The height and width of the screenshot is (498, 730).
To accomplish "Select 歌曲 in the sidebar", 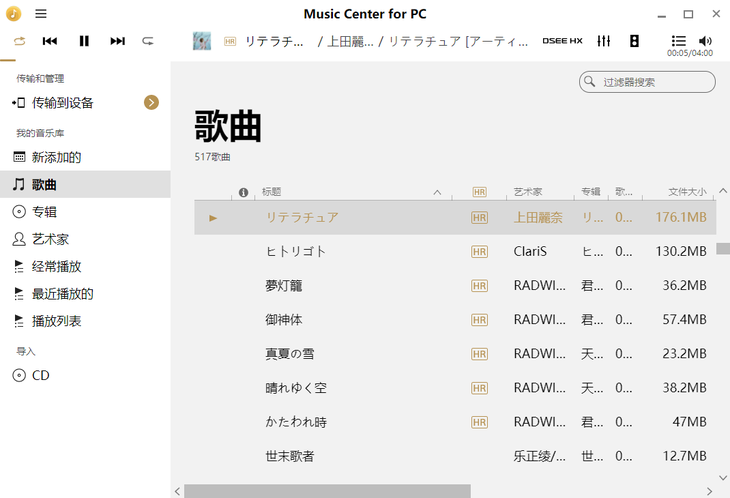I will click(85, 184).
